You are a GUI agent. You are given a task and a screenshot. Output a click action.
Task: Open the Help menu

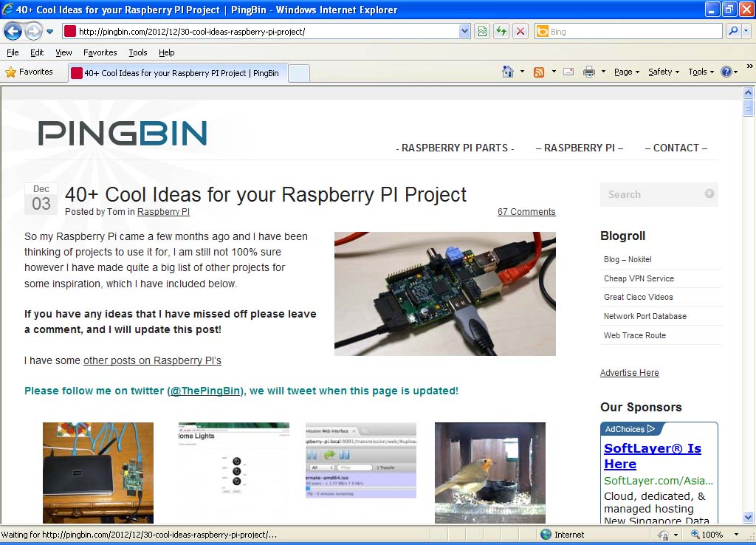point(166,52)
